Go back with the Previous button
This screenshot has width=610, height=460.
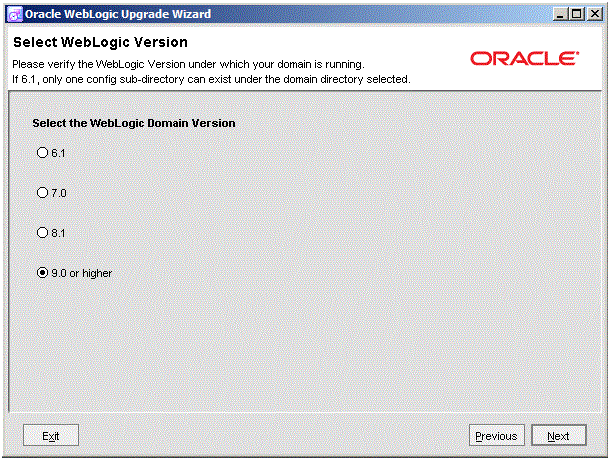496,435
